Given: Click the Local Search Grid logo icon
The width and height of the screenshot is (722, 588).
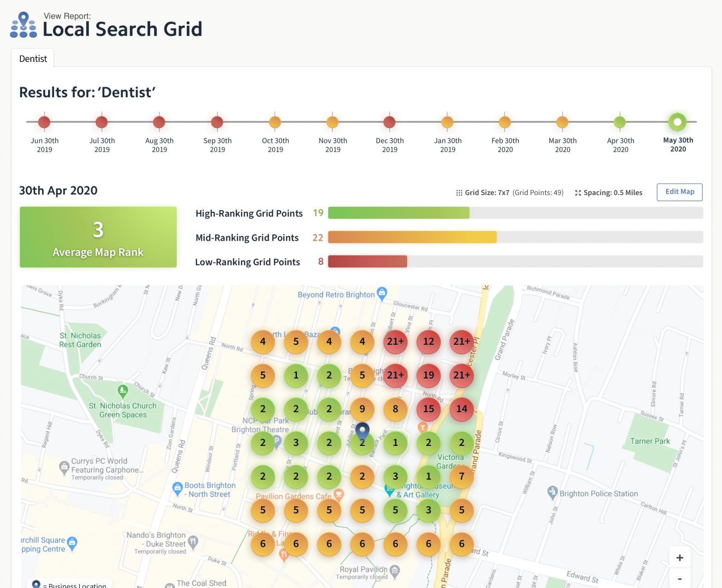Looking at the screenshot, I should (x=23, y=24).
